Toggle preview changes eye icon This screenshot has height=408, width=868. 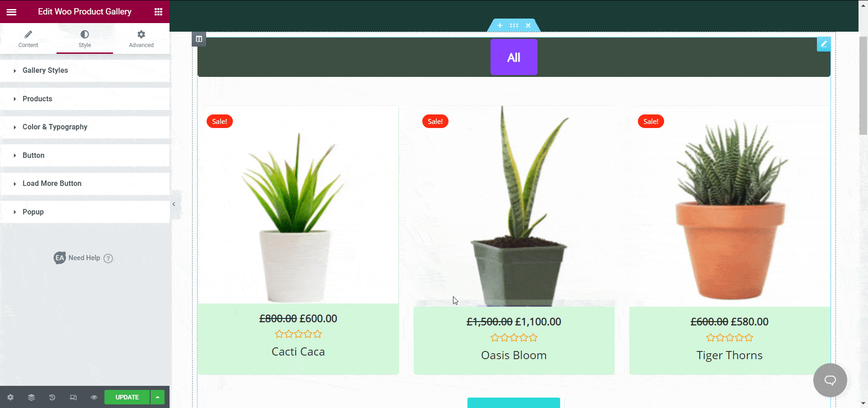[x=94, y=397]
